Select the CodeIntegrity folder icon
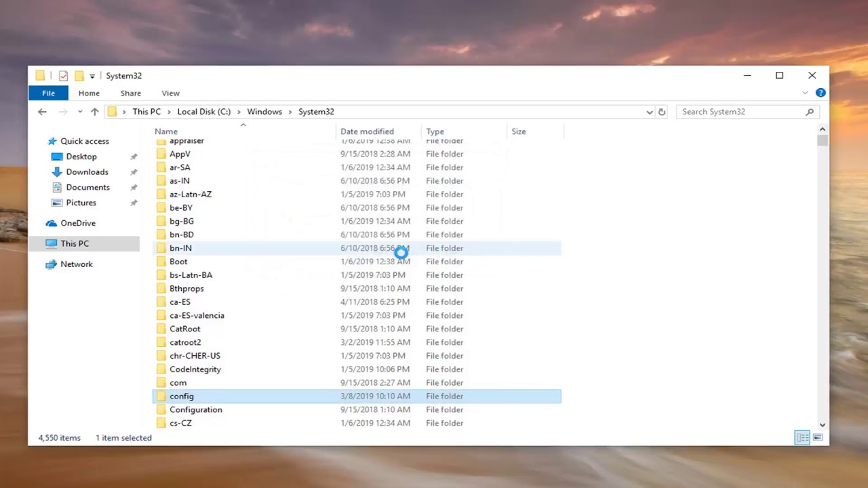Screen dimensions: 868x488 click(161, 369)
